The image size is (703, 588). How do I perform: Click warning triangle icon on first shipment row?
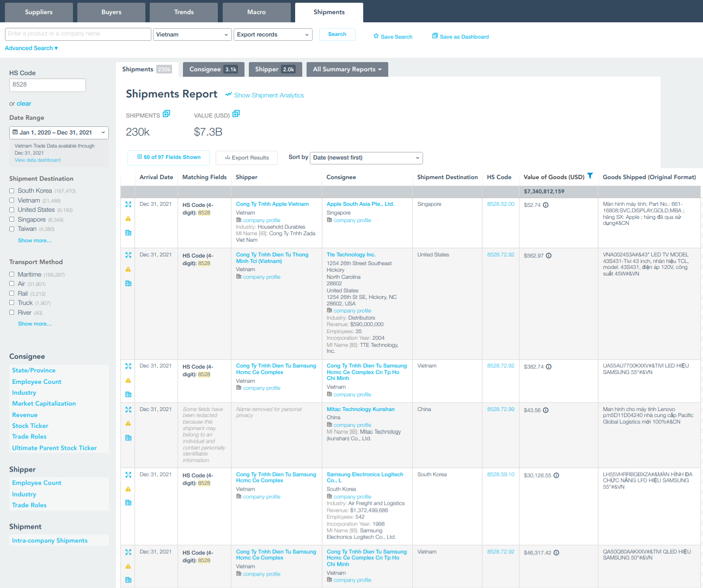coord(129,219)
